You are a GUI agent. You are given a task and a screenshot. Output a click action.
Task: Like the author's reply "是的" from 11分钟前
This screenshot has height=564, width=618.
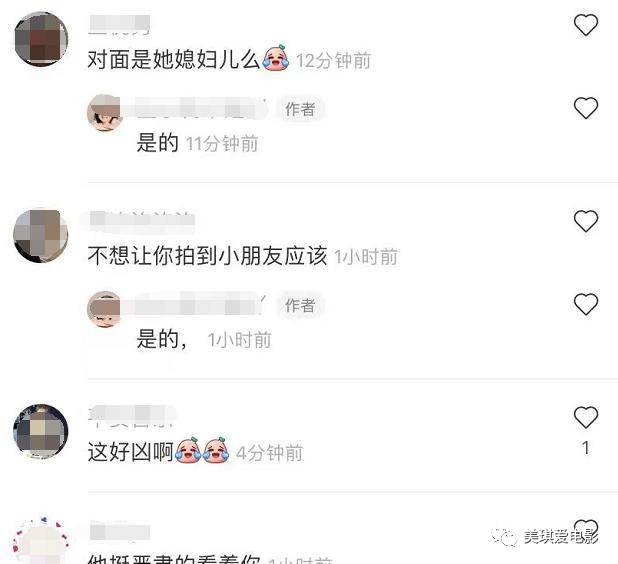pos(586,108)
